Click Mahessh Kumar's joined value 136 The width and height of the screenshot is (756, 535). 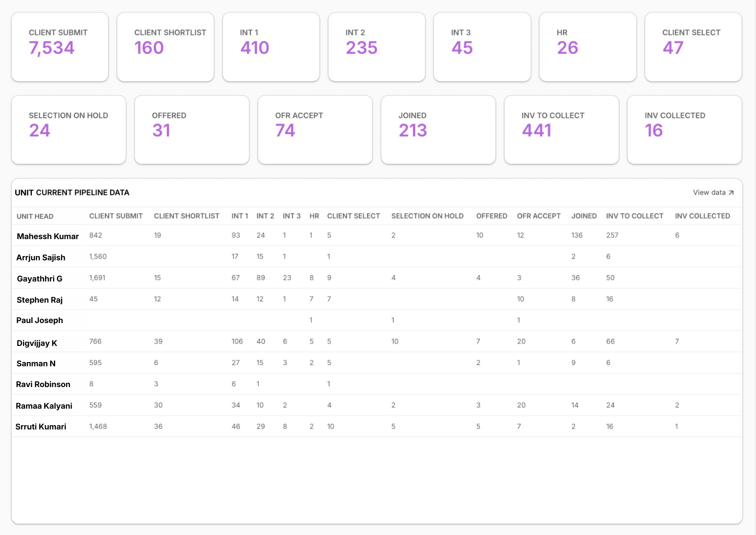(x=577, y=235)
